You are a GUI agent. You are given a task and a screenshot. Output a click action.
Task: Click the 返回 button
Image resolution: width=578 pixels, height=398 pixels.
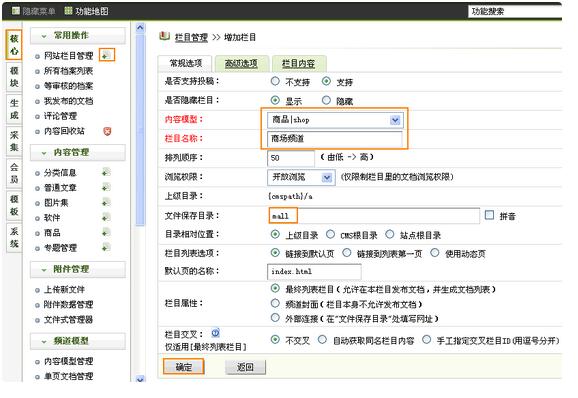point(245,367)
